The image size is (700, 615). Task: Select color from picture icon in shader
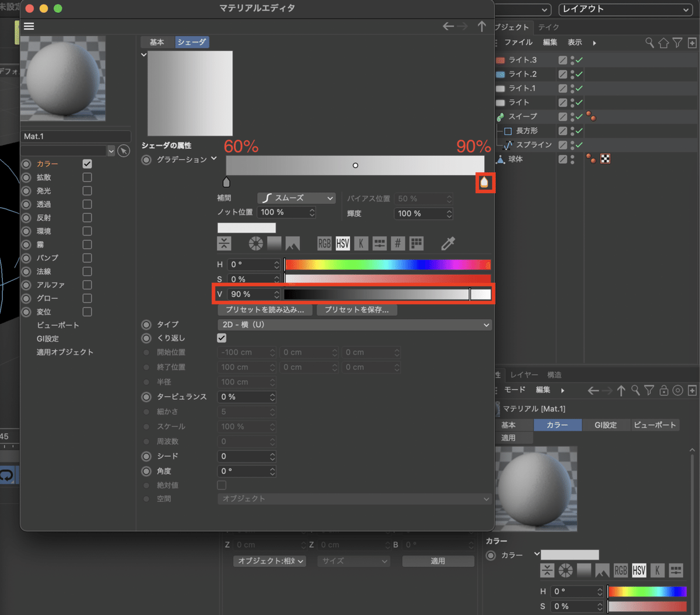[292, 243]
